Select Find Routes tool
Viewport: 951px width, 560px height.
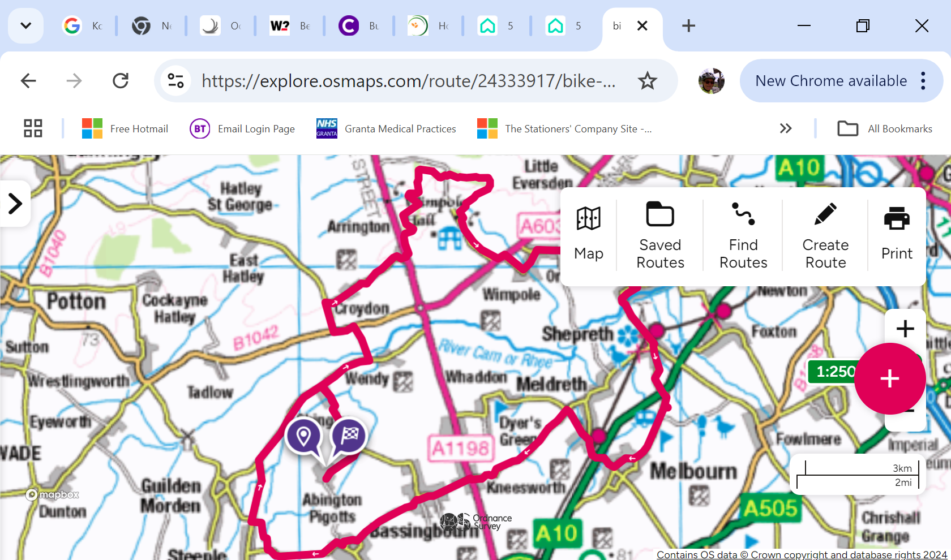coord(743,234)
